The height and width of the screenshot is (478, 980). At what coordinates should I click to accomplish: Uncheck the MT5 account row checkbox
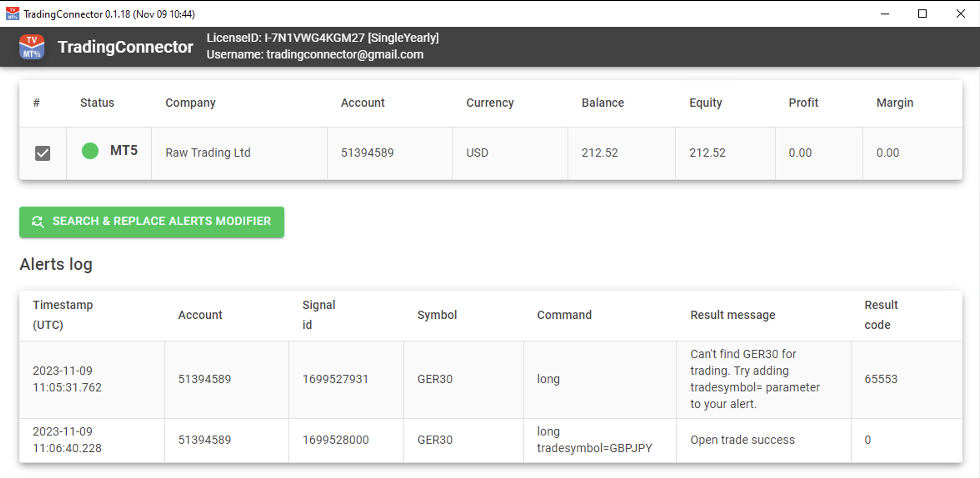point(42,153)
